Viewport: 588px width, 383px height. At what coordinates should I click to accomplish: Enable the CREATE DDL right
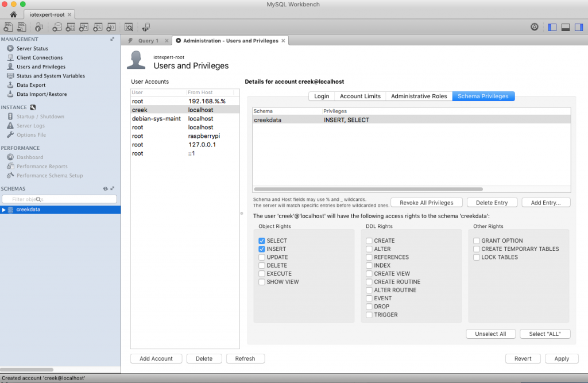pyautogui.click(x=369, y=241)
